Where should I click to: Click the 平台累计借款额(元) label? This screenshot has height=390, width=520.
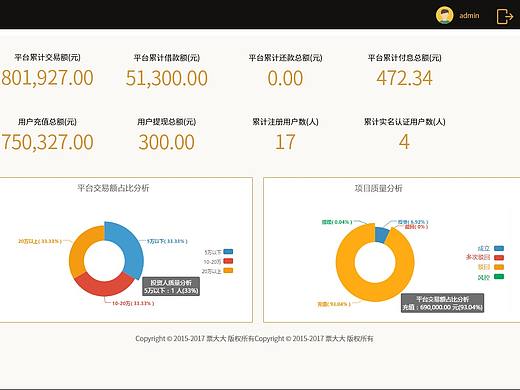coord(167,58)
